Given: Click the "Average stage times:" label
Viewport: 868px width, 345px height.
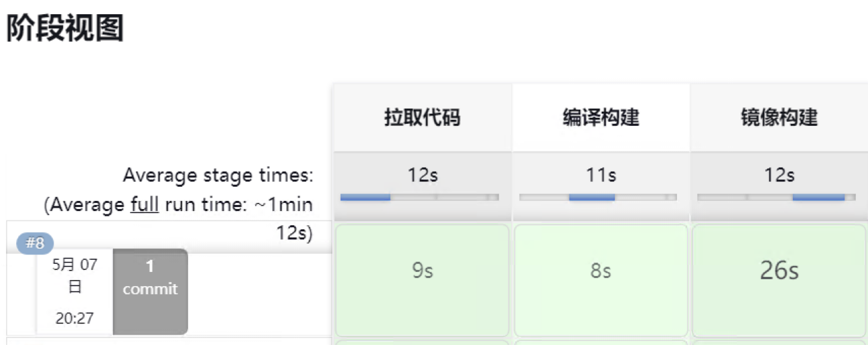Looking at the screenshot, I should coord(217,176).
